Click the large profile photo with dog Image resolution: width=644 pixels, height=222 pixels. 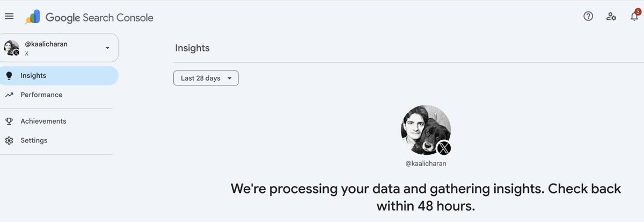pos(426,130)
